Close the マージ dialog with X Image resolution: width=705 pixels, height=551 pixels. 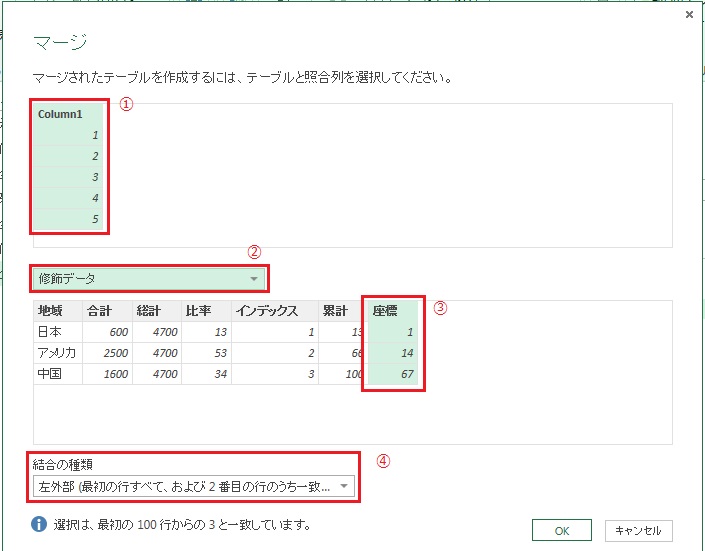point(689,15)
